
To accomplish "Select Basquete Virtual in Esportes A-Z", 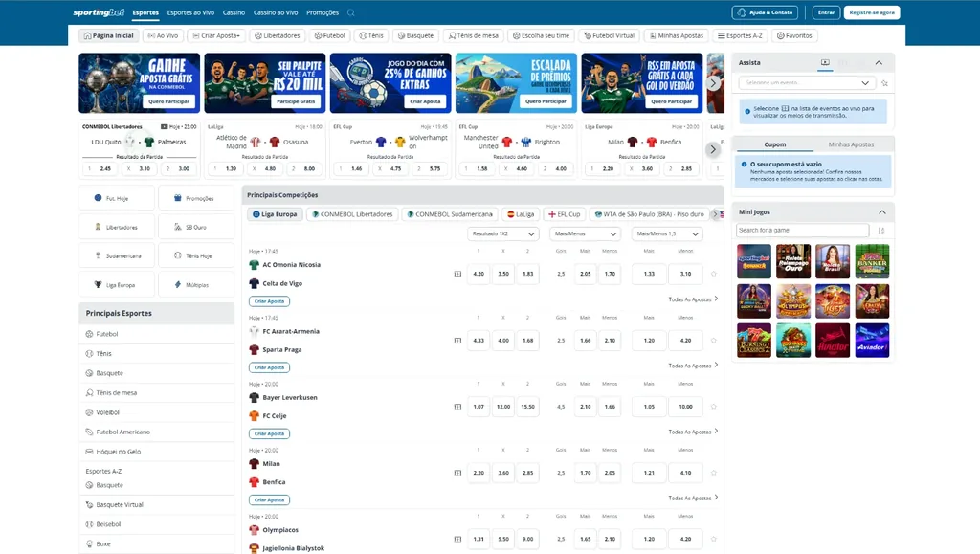I will (156, 504).
